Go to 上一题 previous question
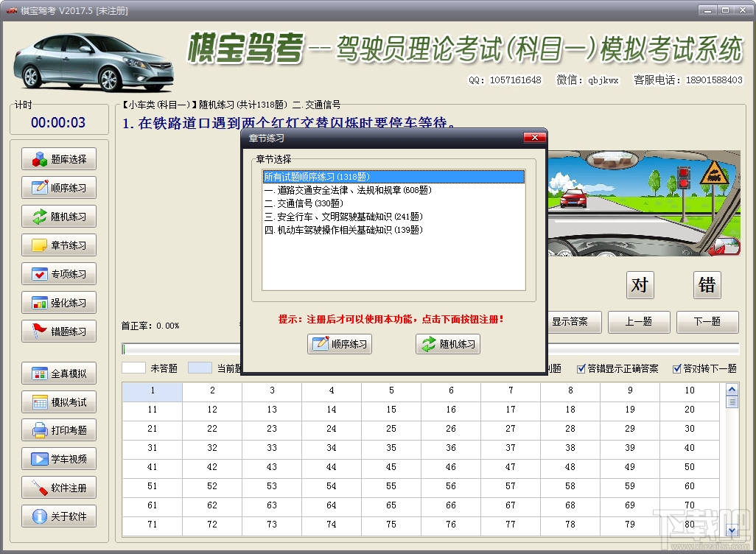756x554 pixels. (639, 322)
